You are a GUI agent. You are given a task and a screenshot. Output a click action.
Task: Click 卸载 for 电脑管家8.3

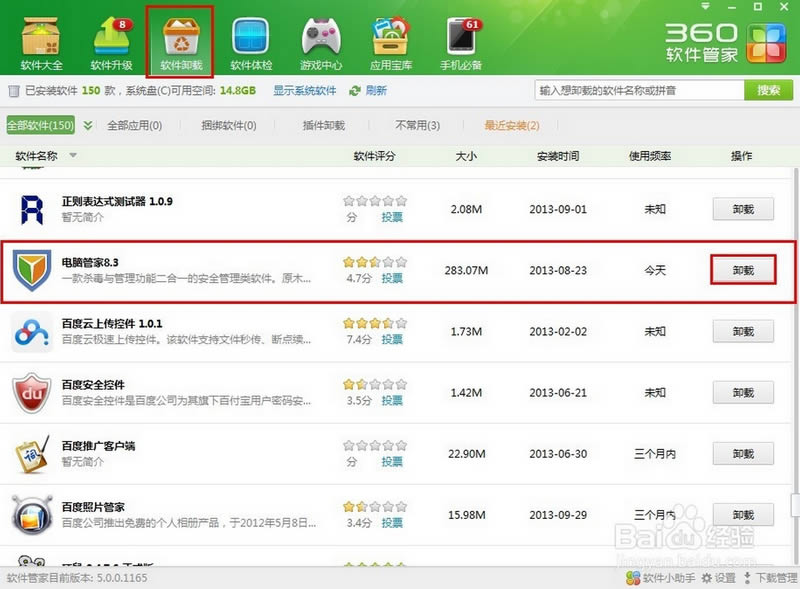(743, 270)
